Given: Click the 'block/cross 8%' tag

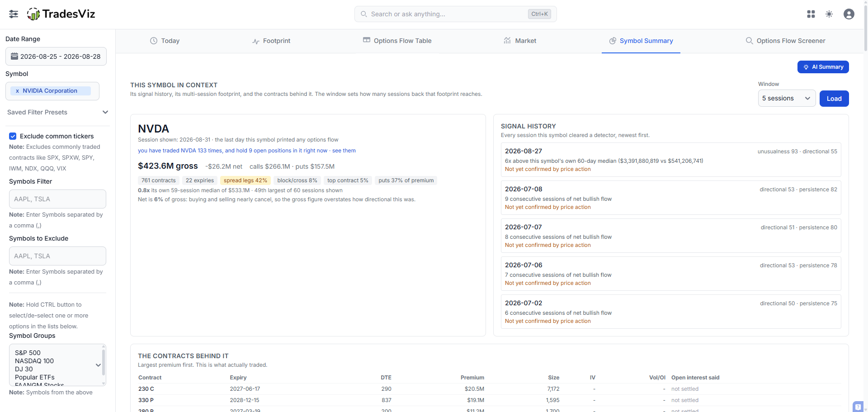Looking at the screenshot, I should tap(297, 180).
